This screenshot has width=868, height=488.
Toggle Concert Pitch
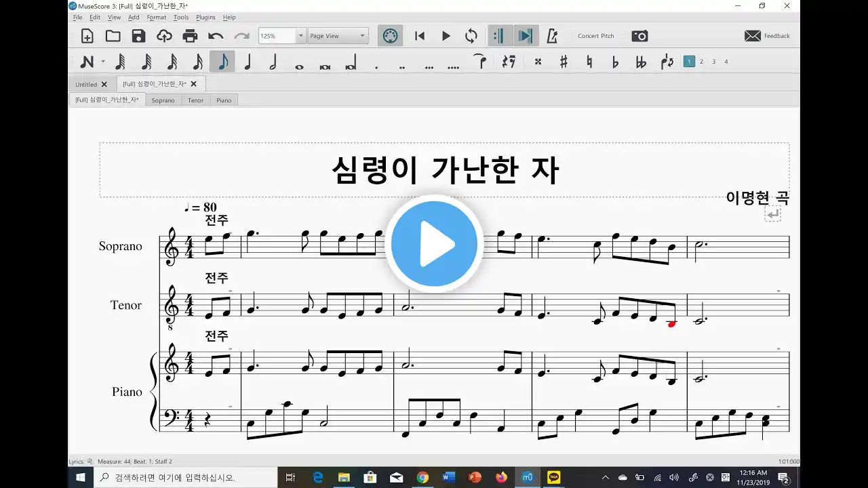595,36
